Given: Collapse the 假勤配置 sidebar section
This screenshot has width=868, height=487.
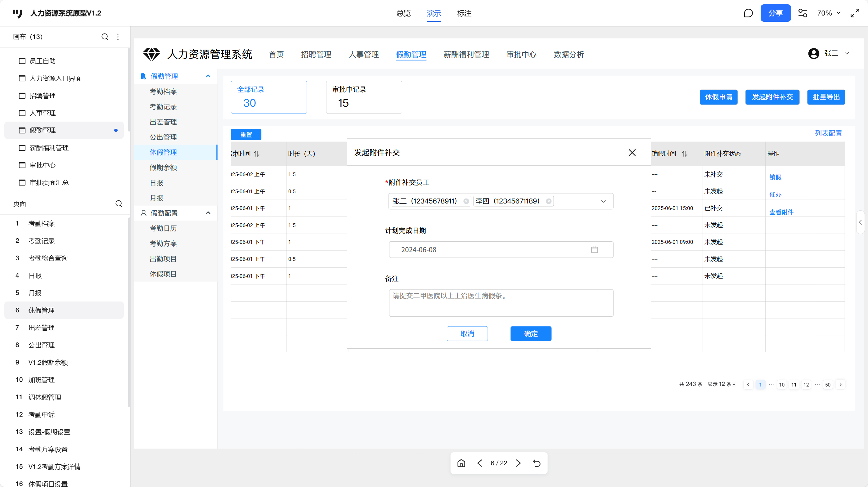Looking at the screenshot, I should pyautogui.click(x=208, y=213).
